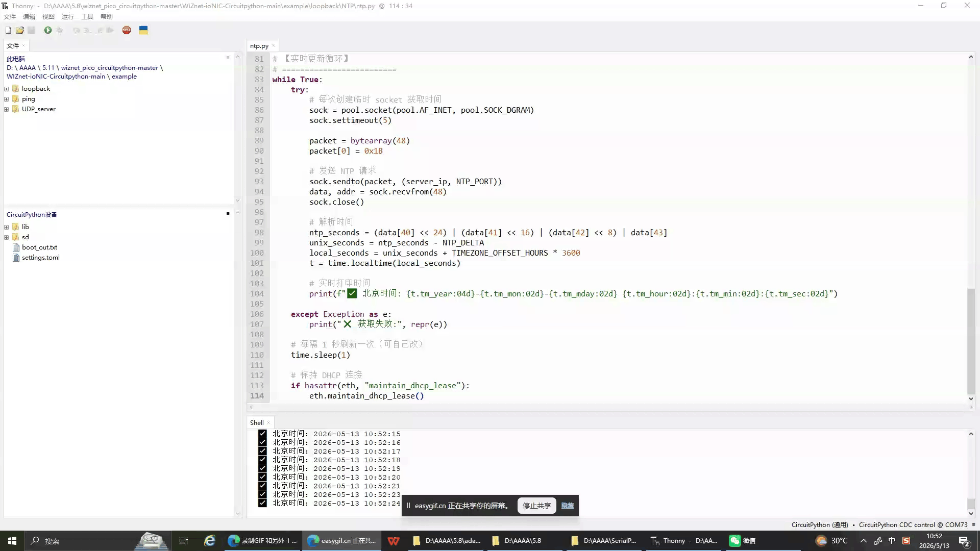980x551 pixels.
Task: Select settings.toml on the device
Action: (40, 258)
